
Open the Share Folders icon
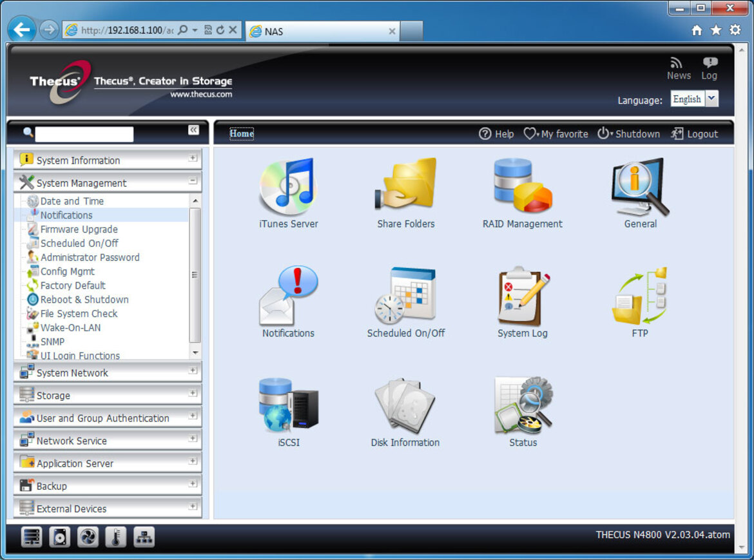tap(405, 183)
